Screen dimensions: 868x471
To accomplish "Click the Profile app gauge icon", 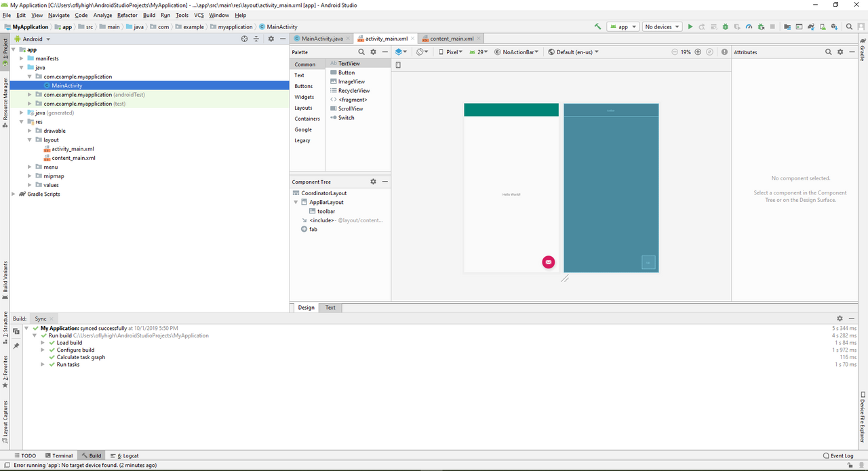I will point(749,27).
